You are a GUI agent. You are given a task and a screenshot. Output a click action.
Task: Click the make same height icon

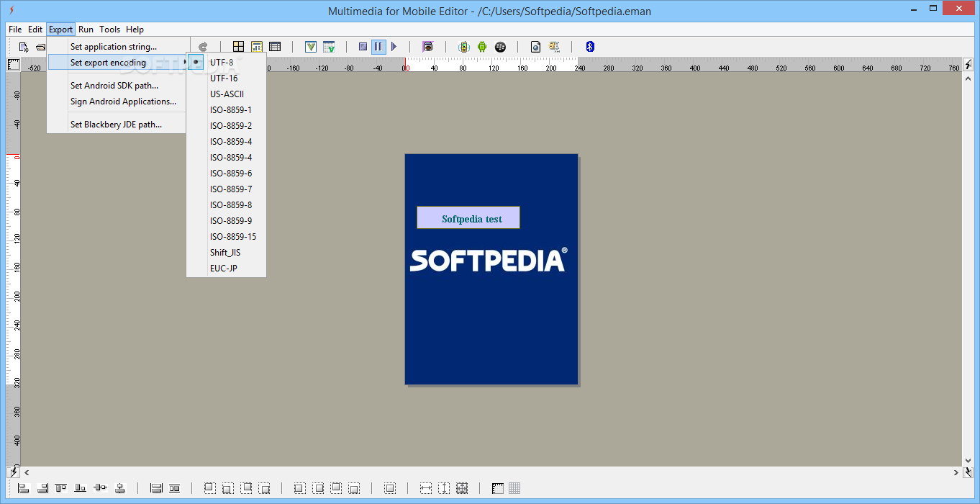pyautogui.click(x=175, y=488)
